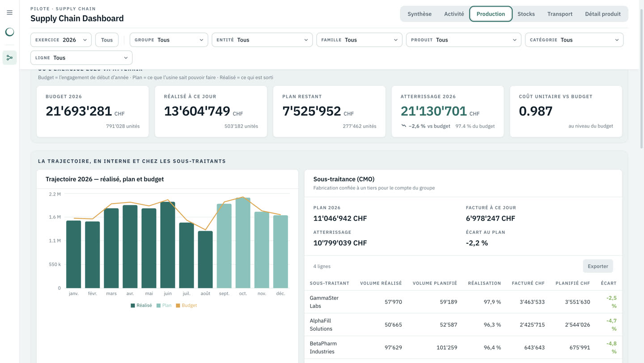
Task: Click the Facturé à ce jour value 6'978'247 CHF
Action: point(491,218)
